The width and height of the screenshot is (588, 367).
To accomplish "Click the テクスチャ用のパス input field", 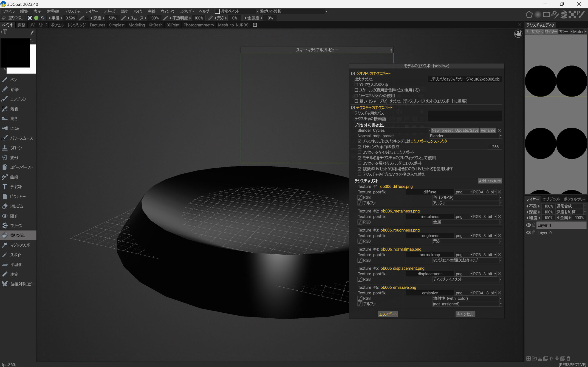I will [x=465, y=113].
